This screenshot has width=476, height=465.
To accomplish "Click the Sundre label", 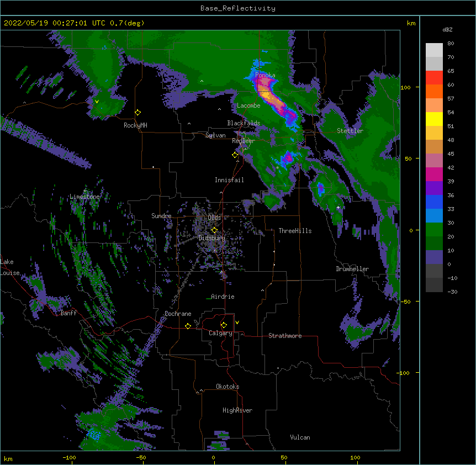I will [x=161, y=216].
